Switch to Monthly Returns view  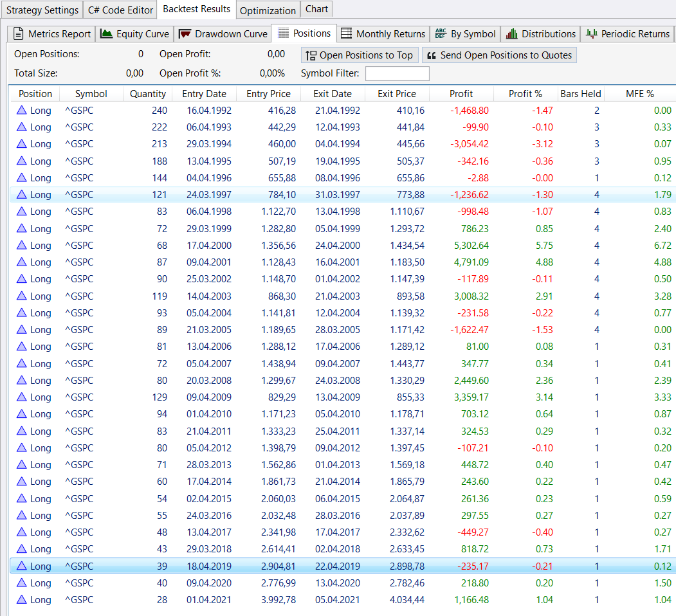pyautogui.click(x=383, y=34)
